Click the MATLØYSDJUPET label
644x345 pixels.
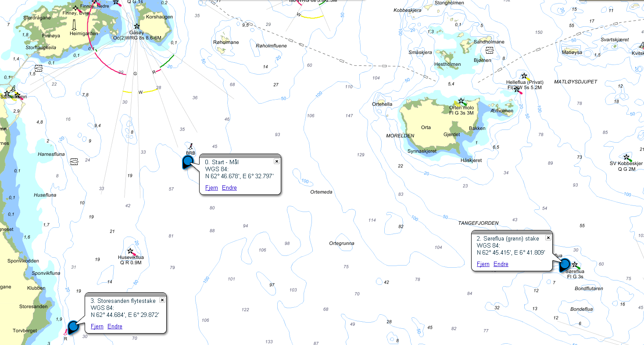(x=576, y=82)
